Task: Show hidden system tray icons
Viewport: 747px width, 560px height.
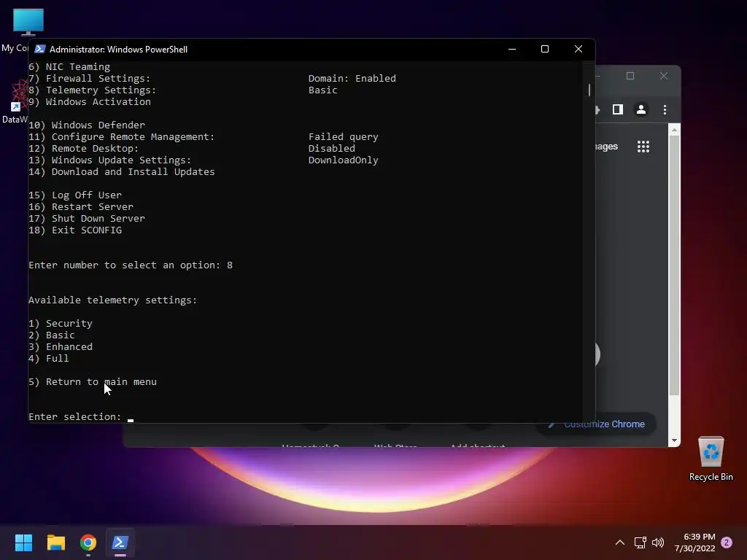Action: 620,542
